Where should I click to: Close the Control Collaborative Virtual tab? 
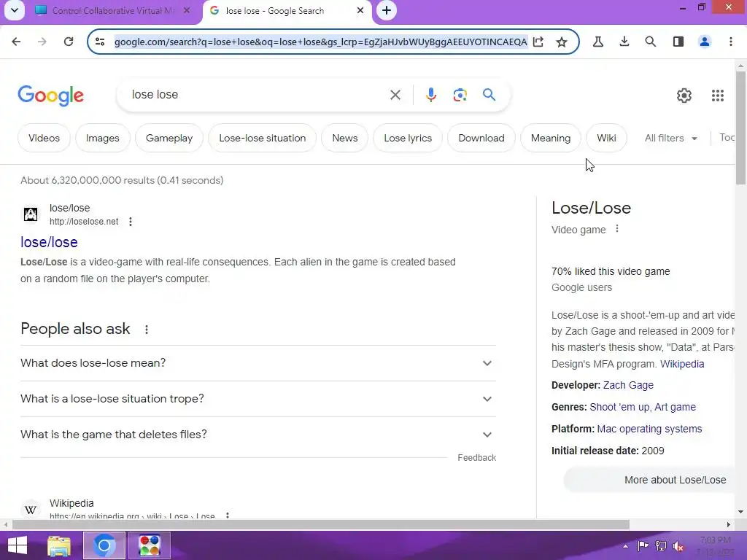(187, 10)
